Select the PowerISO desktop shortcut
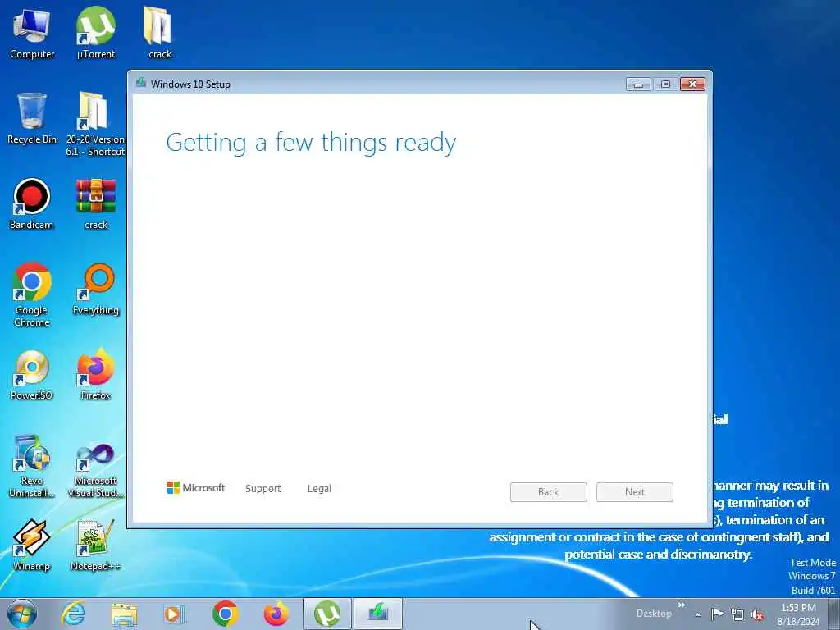This screenshot has width=840, height=630. (32, 375)
